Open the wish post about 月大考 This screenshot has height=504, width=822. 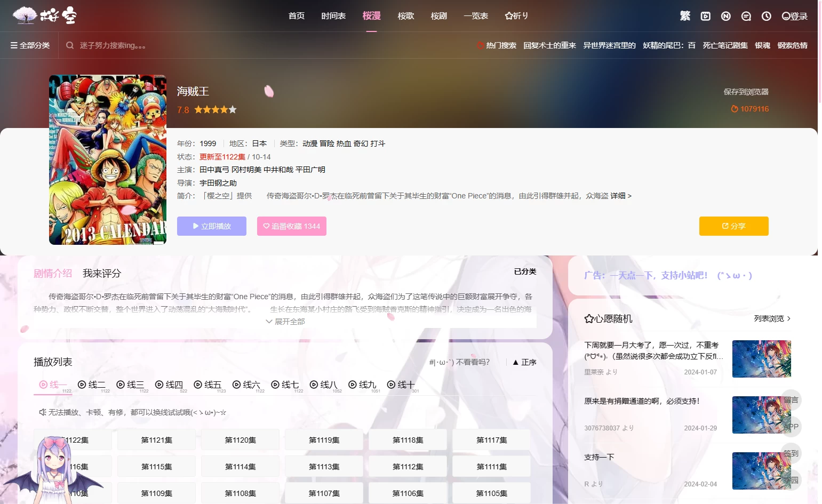coord(654,350)
